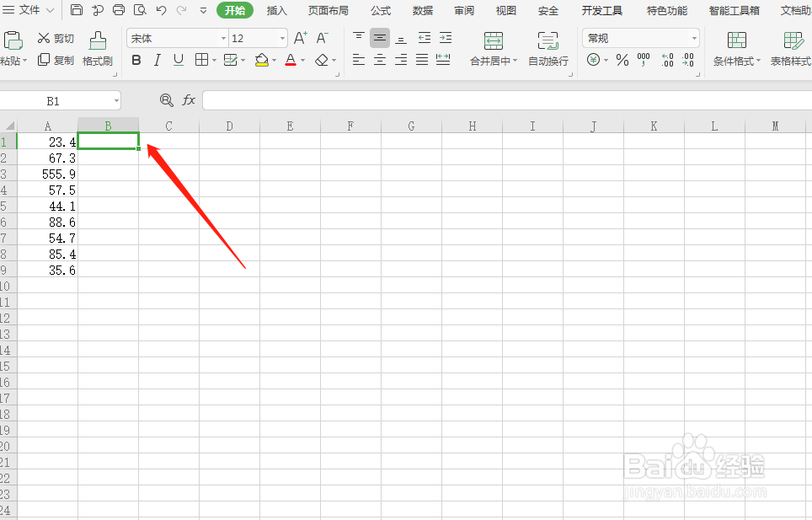Align text left horizontally
This screenshot has height=520, width=812.
(358, 60)
